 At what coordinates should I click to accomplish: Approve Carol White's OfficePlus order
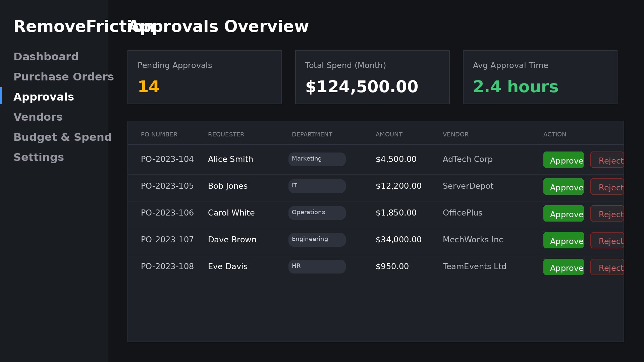click(563, 214)
